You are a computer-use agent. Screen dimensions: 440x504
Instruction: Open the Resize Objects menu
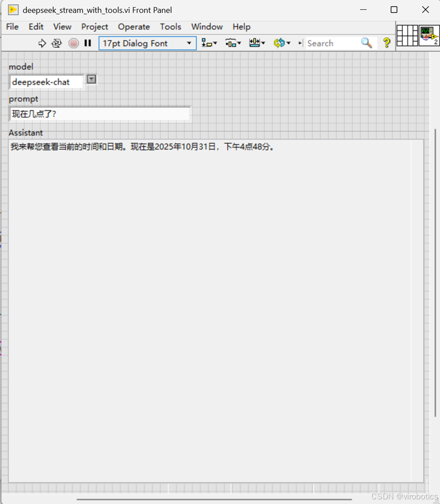[257, 43]
